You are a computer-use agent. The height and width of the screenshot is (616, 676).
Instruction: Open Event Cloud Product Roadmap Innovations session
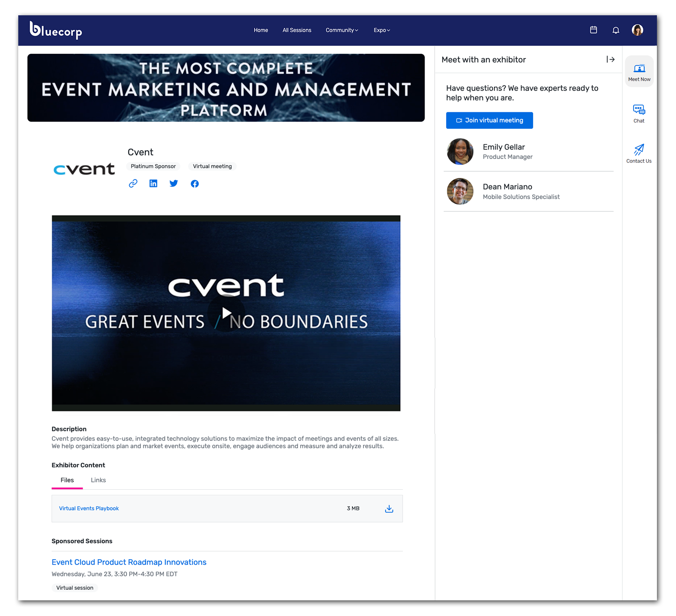[129, 562]
